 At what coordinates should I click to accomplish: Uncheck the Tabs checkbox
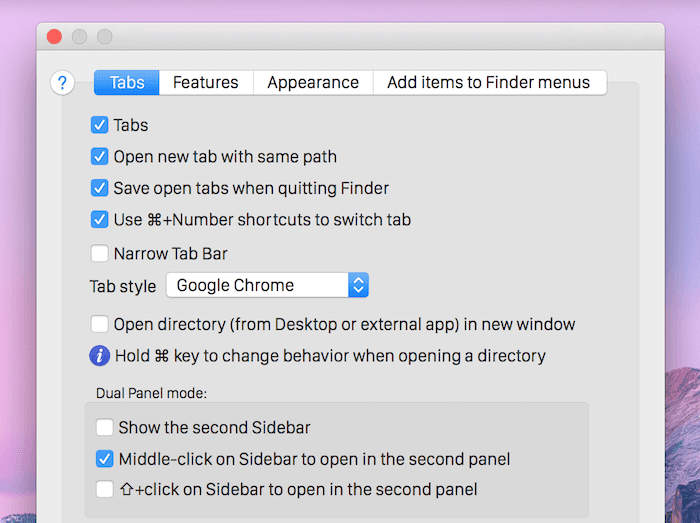coord(99,125)
